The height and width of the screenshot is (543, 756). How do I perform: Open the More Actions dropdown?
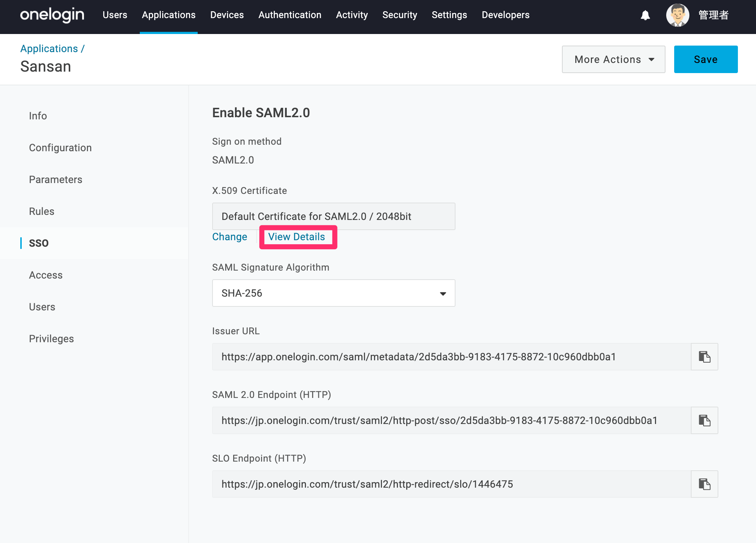pyautogui.click(x=613, y=59)
